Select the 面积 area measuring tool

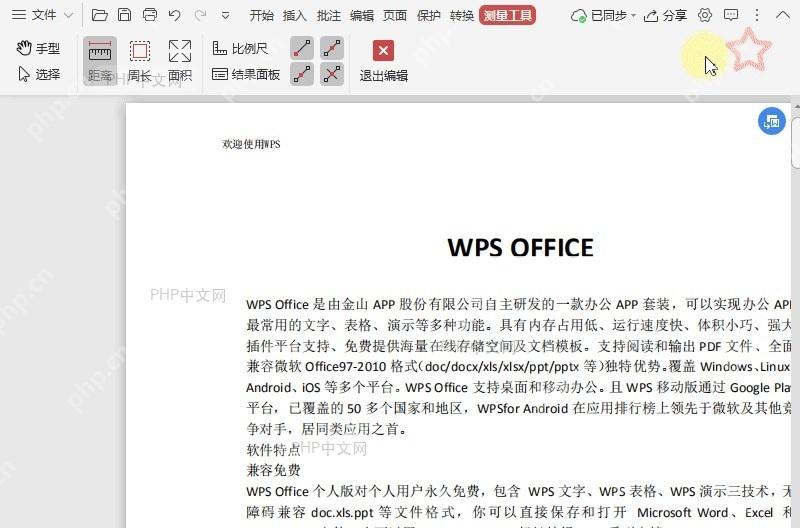(x=180, y=61)
